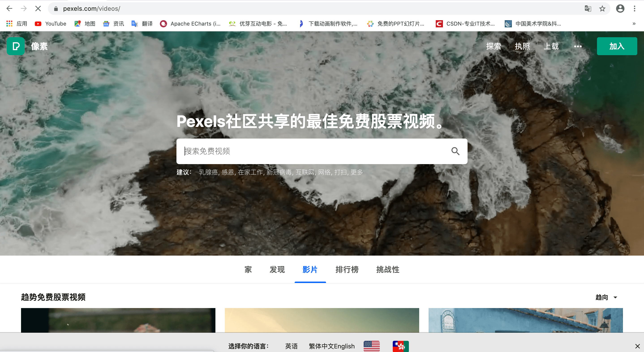Screen dimensions: 644x352
Task: Click the Pexels logo icon
Action: pyautogui.click(x=16, y=46)
